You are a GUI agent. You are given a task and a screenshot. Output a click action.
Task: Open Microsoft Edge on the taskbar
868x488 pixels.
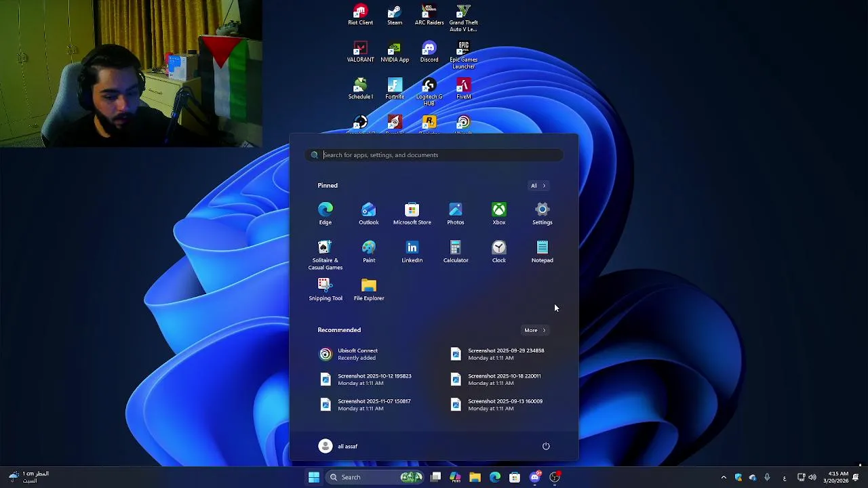tap(495, 477)
